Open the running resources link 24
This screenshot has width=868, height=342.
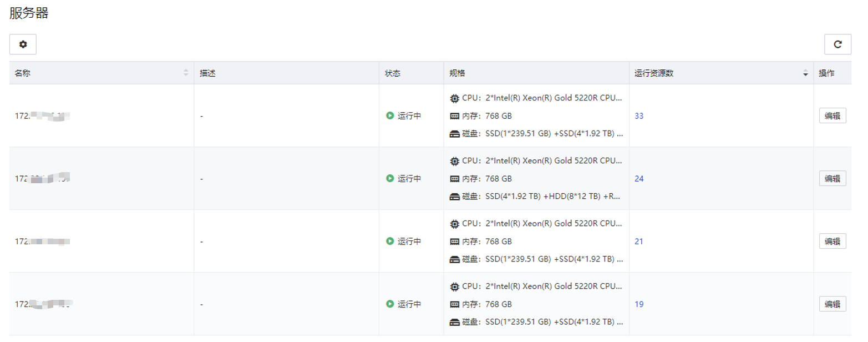(639, 179)
